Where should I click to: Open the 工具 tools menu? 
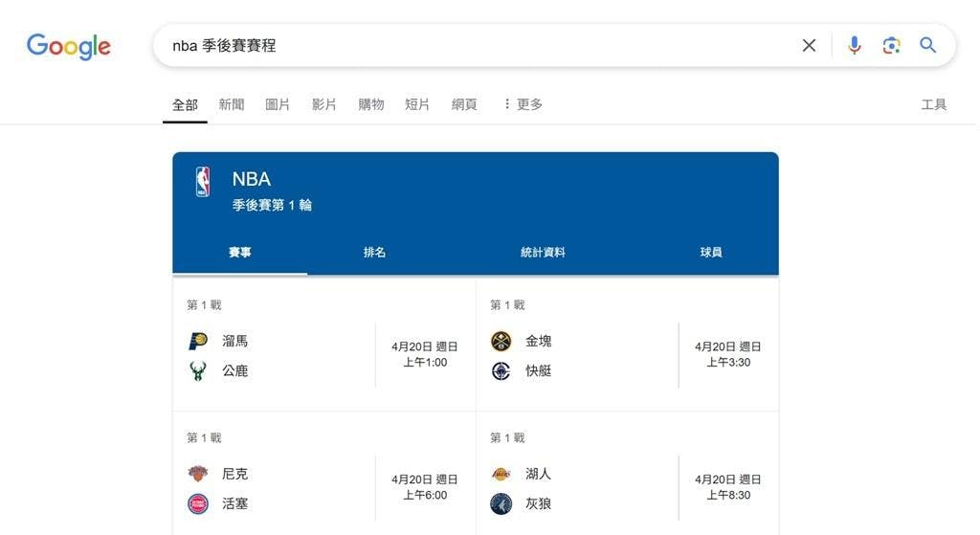(934, 104)
